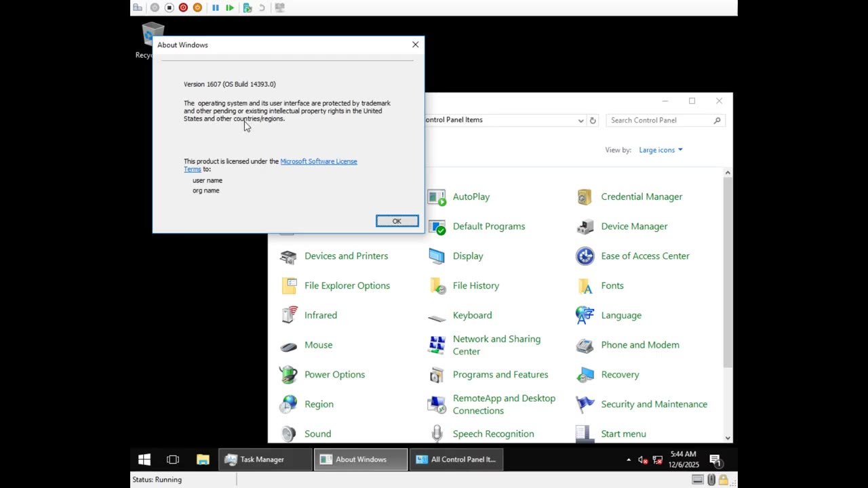Click the disconnected network tray icon
Image resolution: width=868 pixels, height=488 pixels.
656,460
